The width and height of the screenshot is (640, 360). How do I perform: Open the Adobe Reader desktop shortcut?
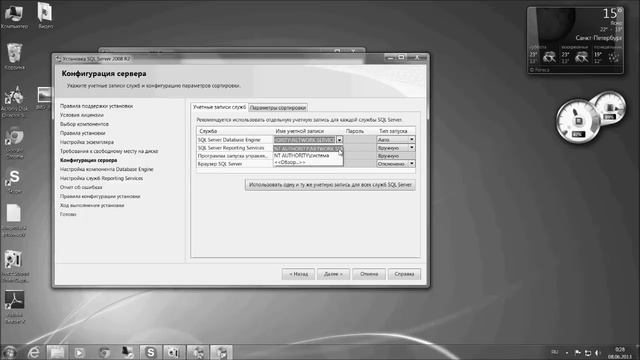pos(15,306)
